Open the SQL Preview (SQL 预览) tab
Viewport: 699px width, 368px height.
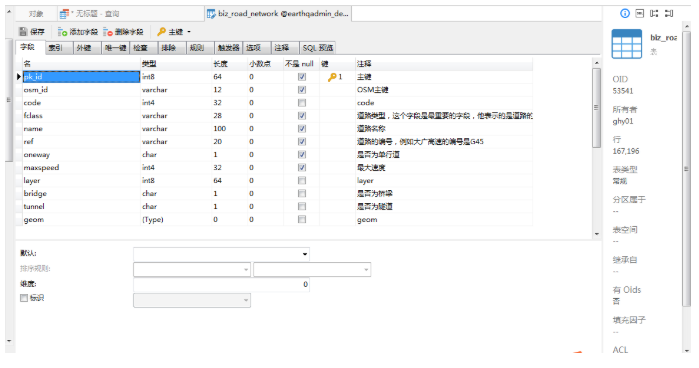click(317, 48)
